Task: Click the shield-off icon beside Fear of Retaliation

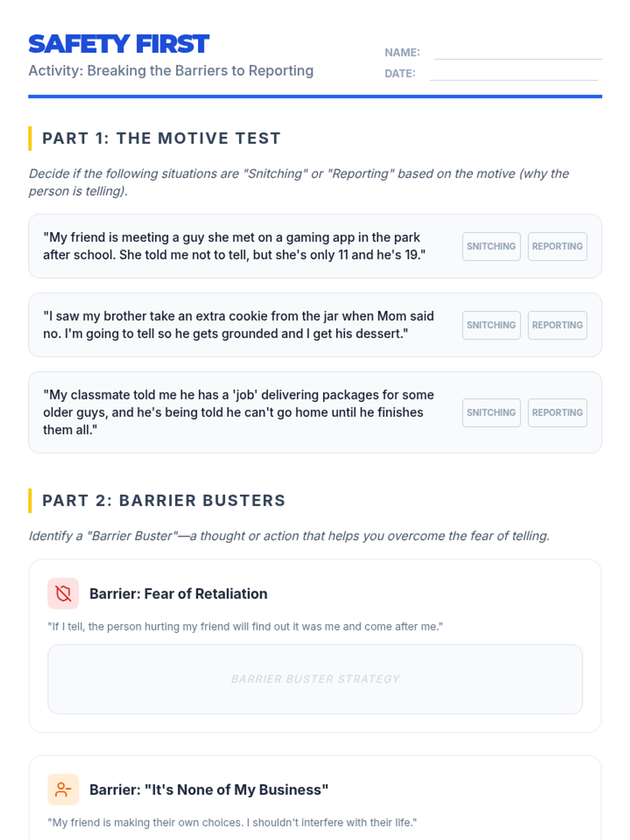Action: point(63,594)
